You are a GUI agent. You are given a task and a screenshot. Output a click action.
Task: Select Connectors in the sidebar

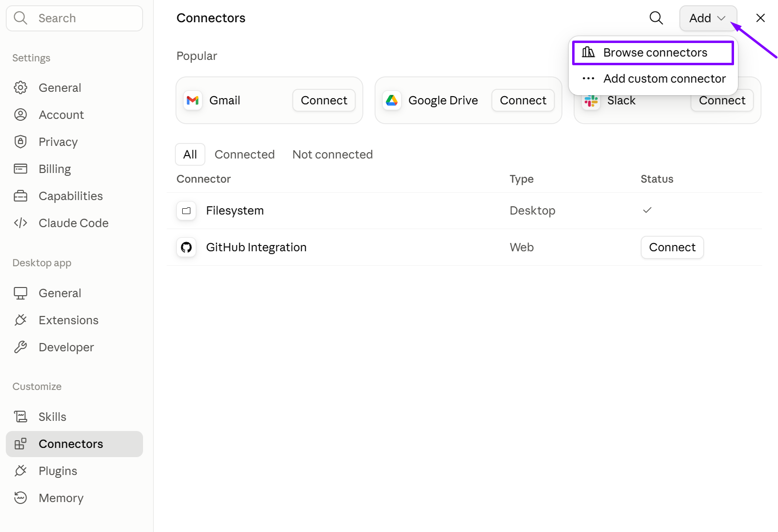(74, 444)
